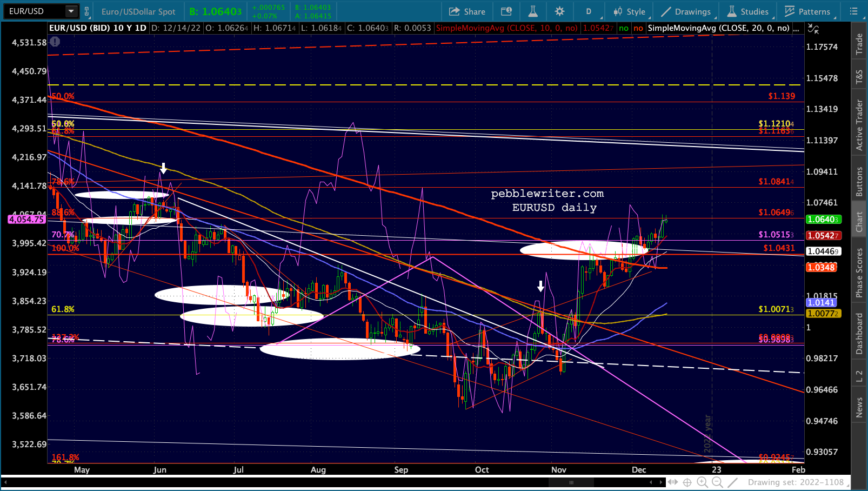Viewport: 868px width, 491px height.
Task: Open the Studies menu
Action: (x=748, y=11)
